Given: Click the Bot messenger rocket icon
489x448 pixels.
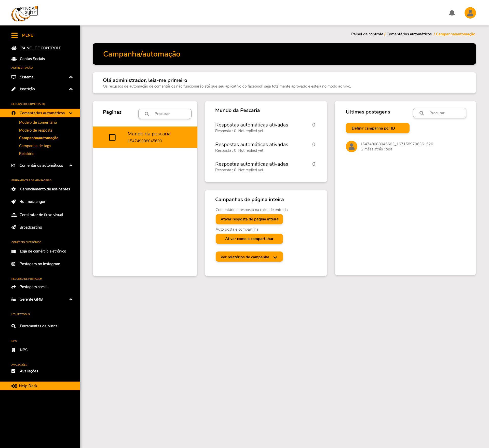Looking at the screenshot, I should pos(14,202).
